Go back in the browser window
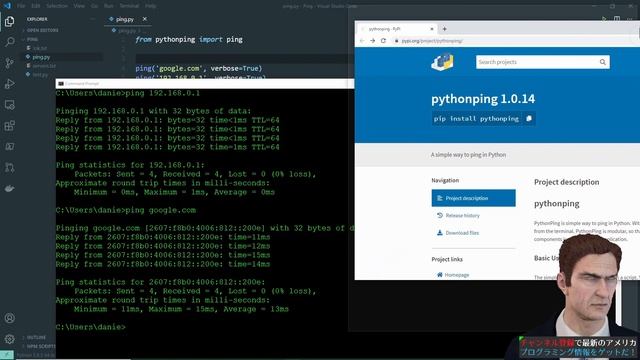This screenshot has width=640, height=360. point(362,41)
